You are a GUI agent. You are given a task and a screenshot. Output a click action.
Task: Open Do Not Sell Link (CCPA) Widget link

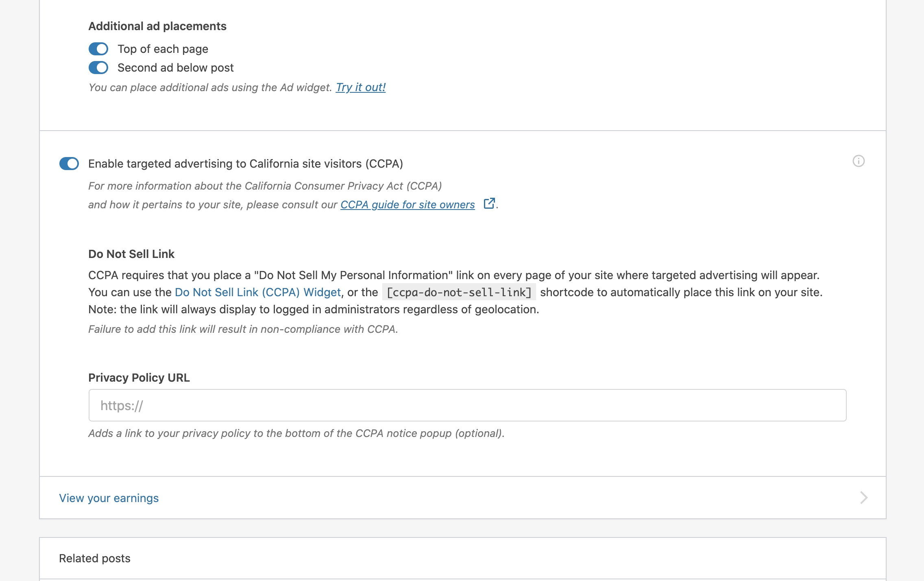coord(257,292)
